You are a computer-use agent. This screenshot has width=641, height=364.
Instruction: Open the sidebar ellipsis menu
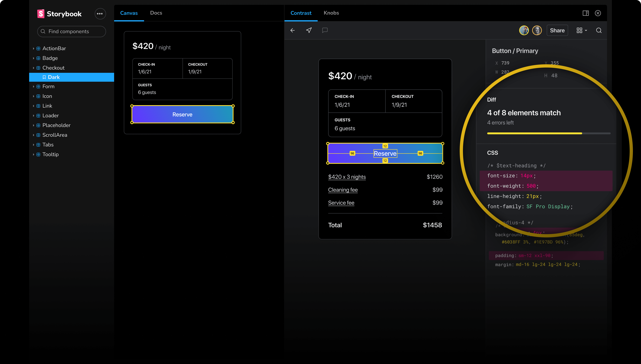click(x=100, y=14)
